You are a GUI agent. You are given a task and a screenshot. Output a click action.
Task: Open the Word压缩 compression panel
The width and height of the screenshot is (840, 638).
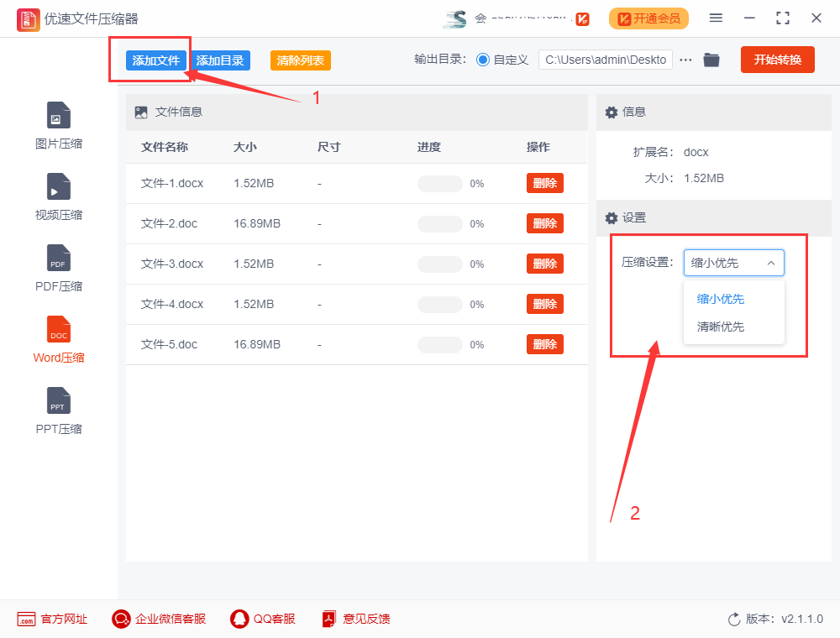click(58, 338)
